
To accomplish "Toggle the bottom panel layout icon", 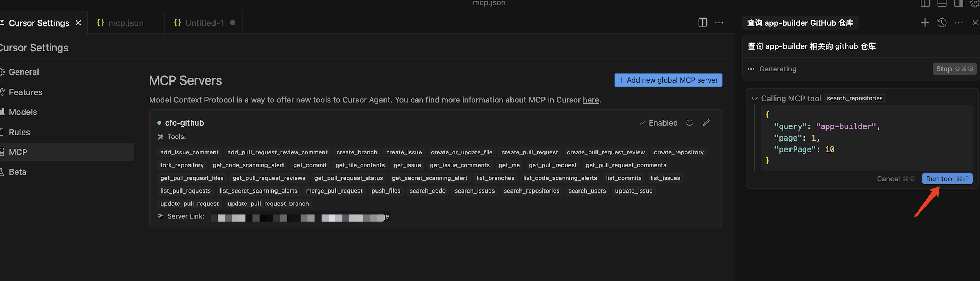I will (x=942, y=3).
